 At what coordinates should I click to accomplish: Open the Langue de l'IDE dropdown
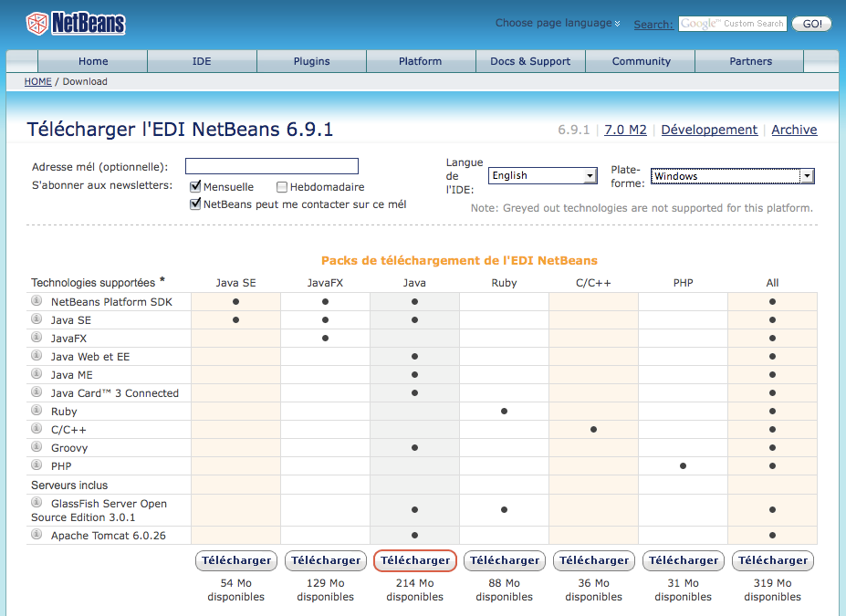(543, 176)
